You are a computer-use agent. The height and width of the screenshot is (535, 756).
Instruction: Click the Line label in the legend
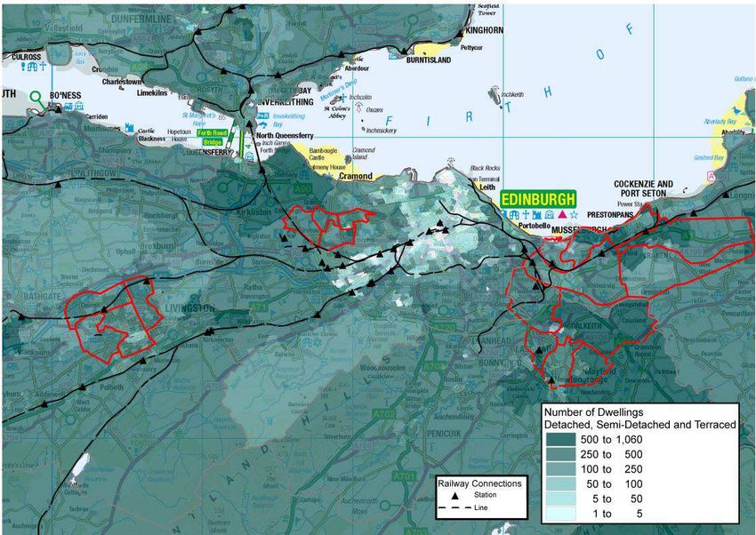coord(480,507)
